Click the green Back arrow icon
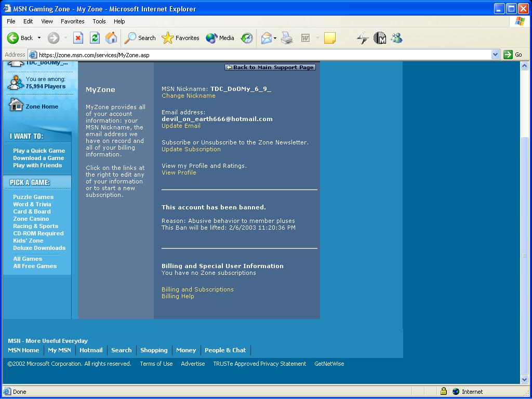The height and width of the screenshot is (399, 532). [13, 38]
